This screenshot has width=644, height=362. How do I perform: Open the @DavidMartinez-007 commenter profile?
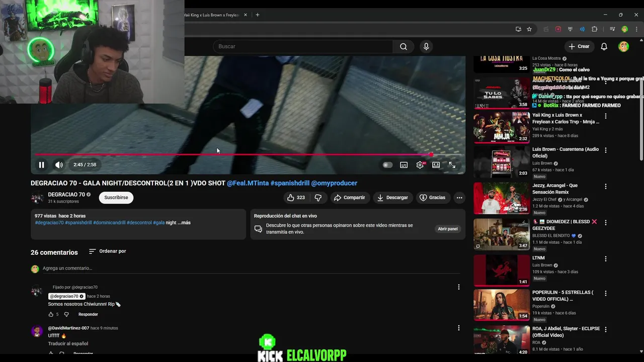tap(68, 328)
